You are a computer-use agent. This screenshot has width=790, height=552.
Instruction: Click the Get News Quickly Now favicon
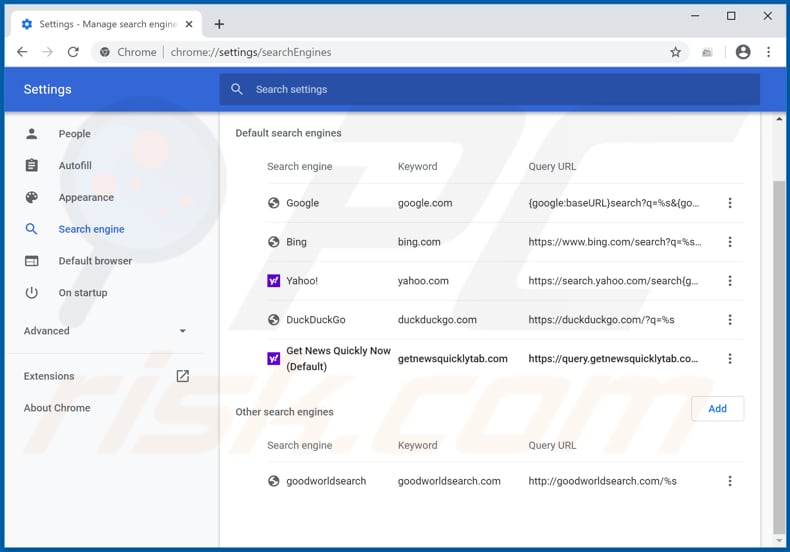point(274,359)
